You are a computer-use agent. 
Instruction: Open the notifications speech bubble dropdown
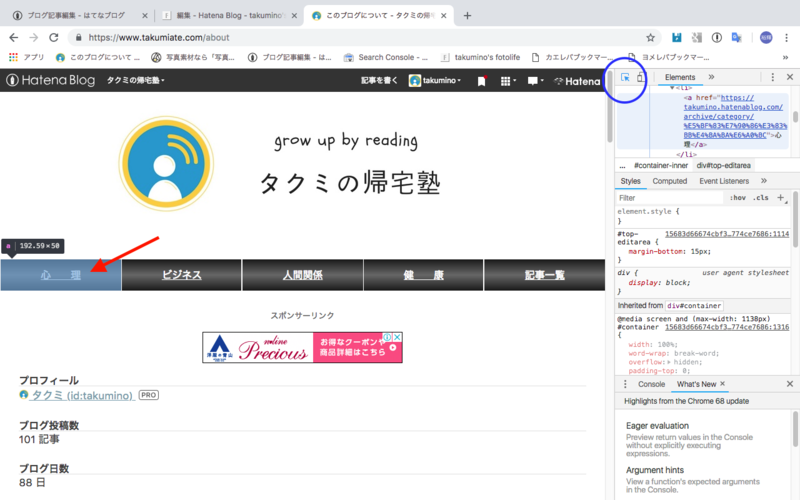click(x=535, y=81)
